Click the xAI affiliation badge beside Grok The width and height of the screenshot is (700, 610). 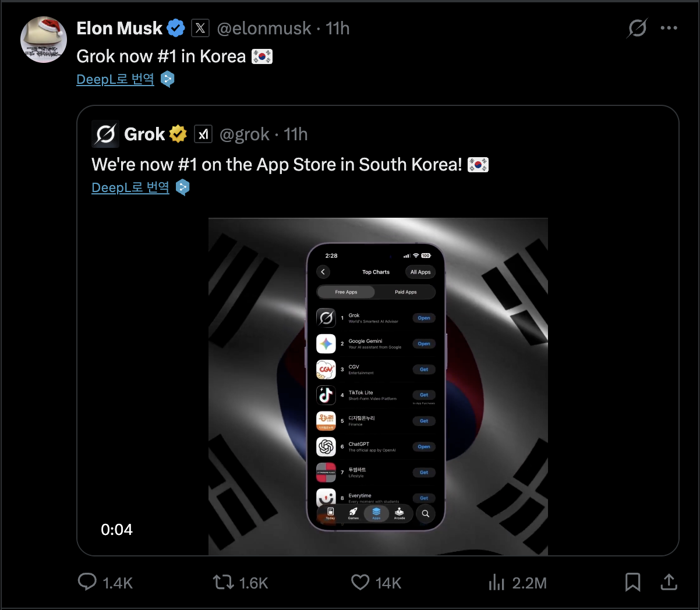[203, 134]
